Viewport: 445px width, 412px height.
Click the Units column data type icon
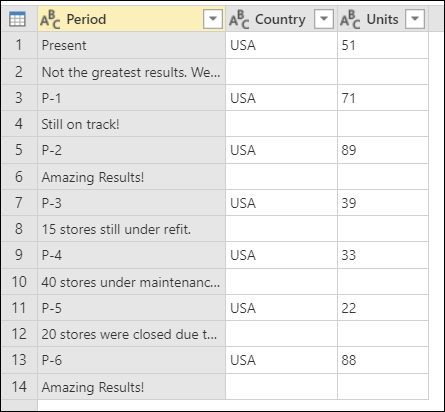pyautogui.click(x=350, y=19)
